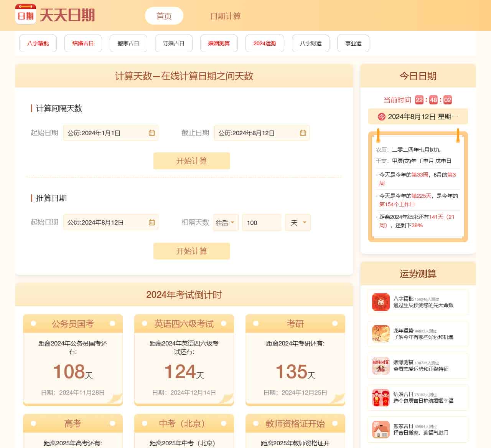This screenshot has width=491, height=448.
Task: Click the 相隔天数 input showing 100
Action: 262,223
